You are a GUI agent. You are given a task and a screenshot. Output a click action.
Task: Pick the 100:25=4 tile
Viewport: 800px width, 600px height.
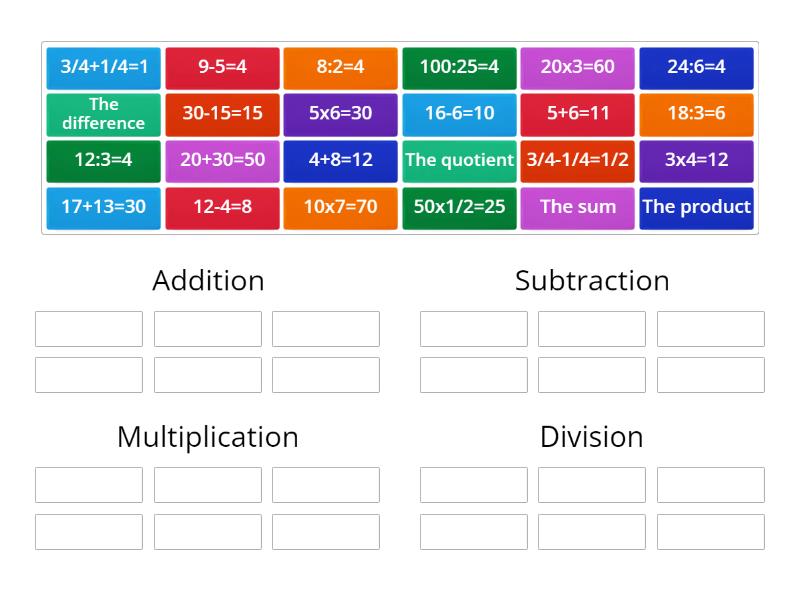coord(459,67)
